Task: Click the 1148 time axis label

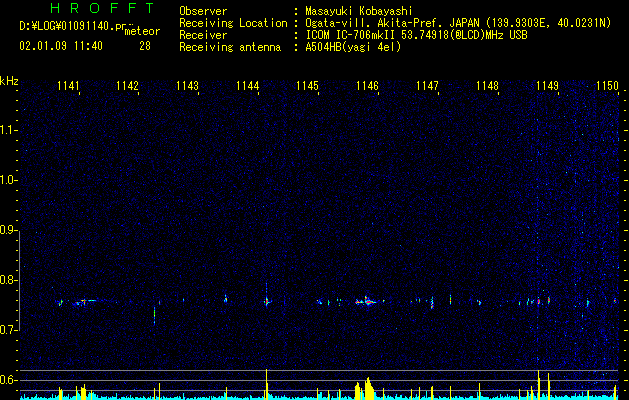Action: click(487, 86)
